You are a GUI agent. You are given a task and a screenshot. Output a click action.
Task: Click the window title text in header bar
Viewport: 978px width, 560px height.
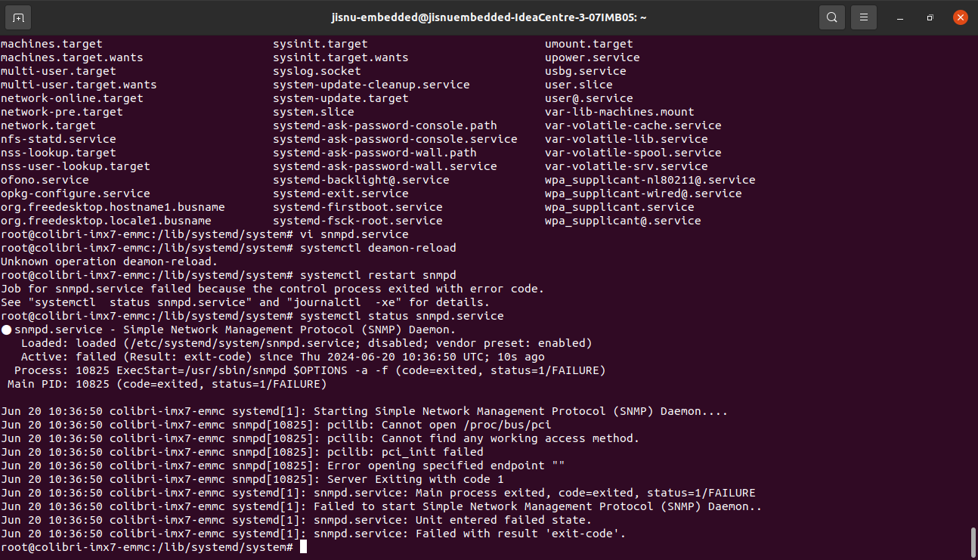pyautogui.click(x=489, y=17)
